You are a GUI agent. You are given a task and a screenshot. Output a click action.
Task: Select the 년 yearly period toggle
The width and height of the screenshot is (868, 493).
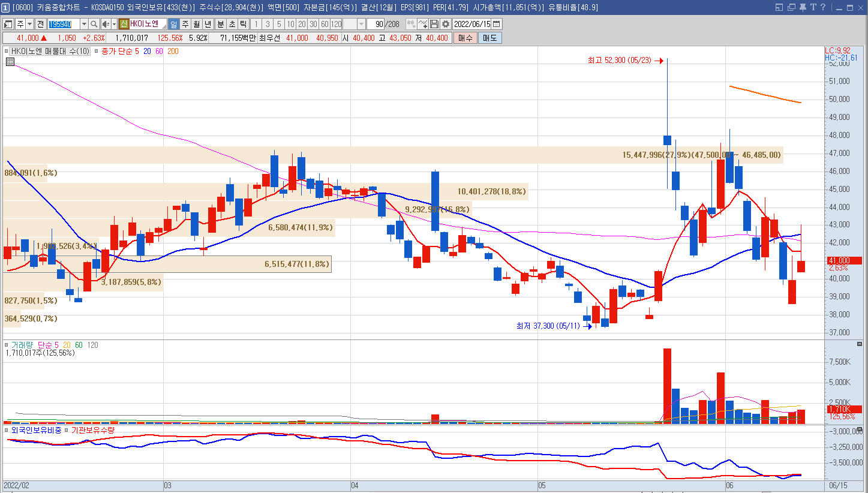pyautogui.click(x=208, y=24)
